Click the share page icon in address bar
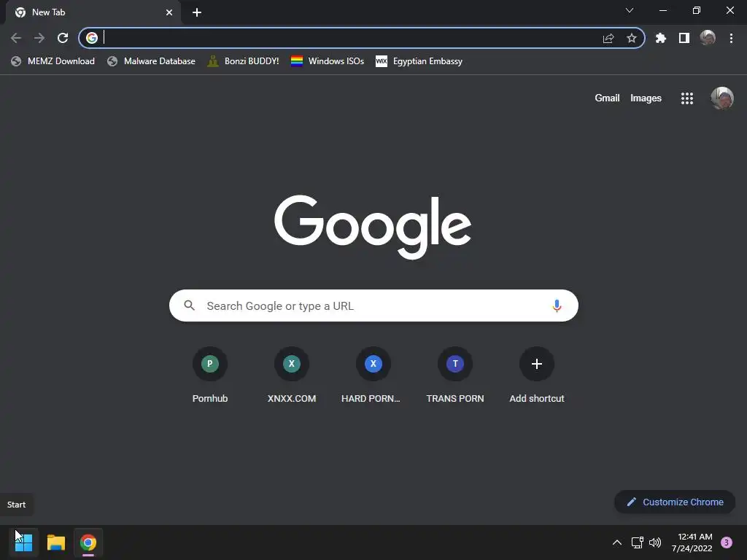747x560 pixels. tap(608, 38)
